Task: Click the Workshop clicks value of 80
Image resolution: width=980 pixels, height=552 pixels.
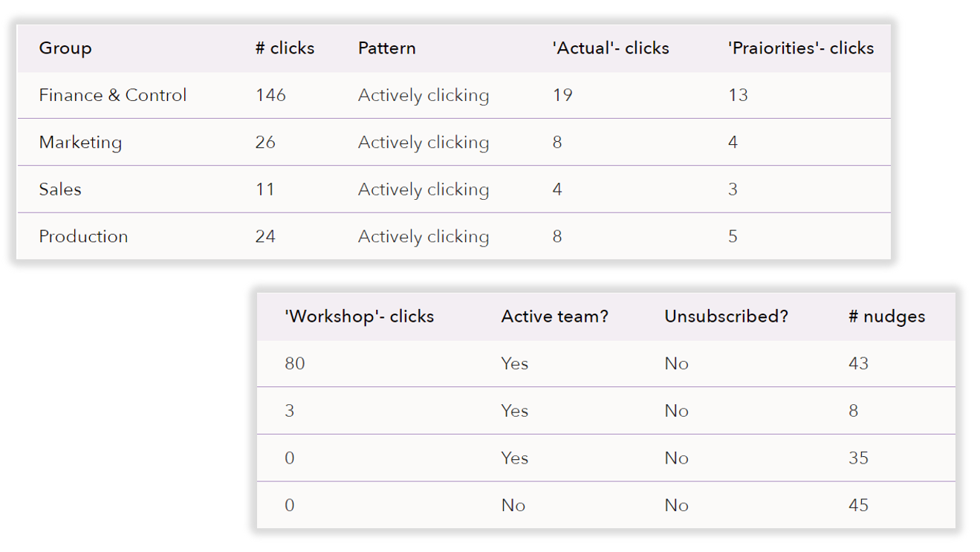Action: 295,364
